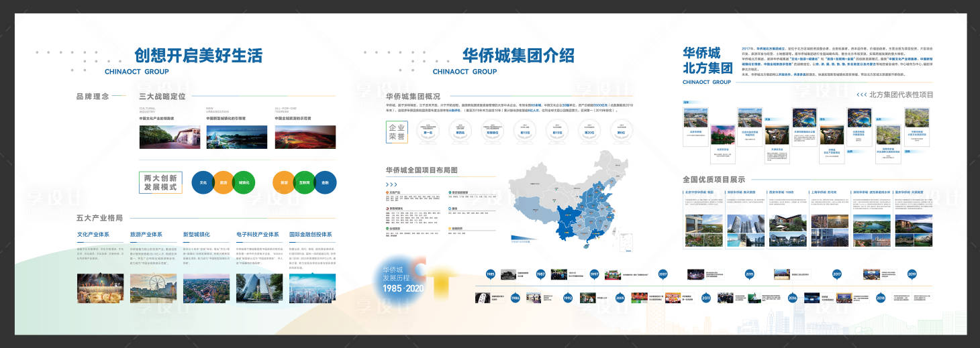Click CHINAOCT GROUP under 创想开启美好生活
980x348 pixels.
coord(136,72)
